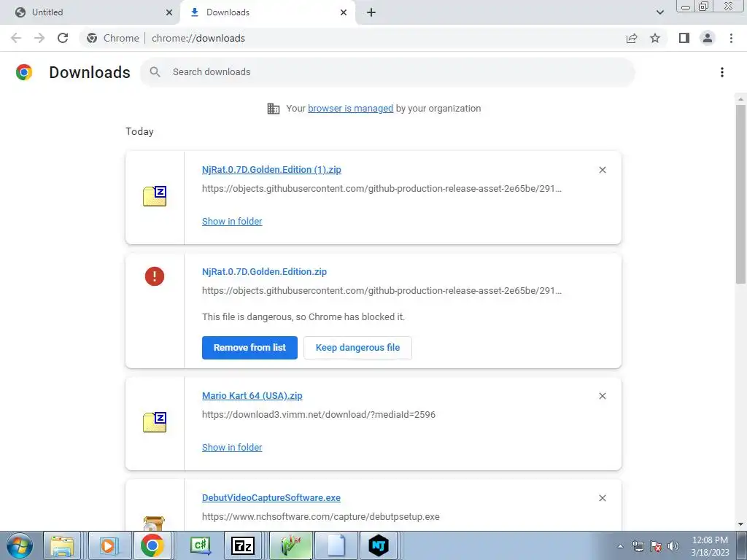Screen dimensions: 747x560
Task: Click the nchsoftware.com debutpsetup.exe URL
Action: click(321, 517)
